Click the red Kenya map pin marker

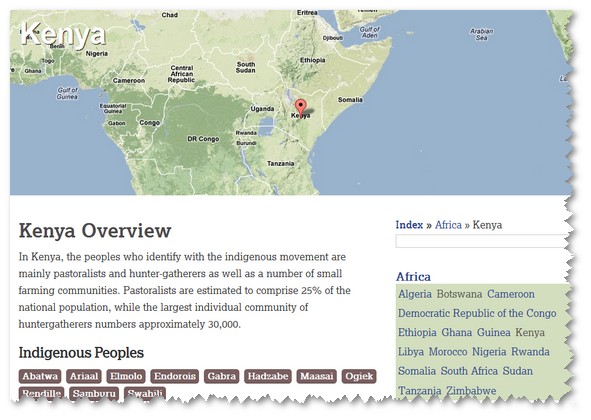click(300, 108)
